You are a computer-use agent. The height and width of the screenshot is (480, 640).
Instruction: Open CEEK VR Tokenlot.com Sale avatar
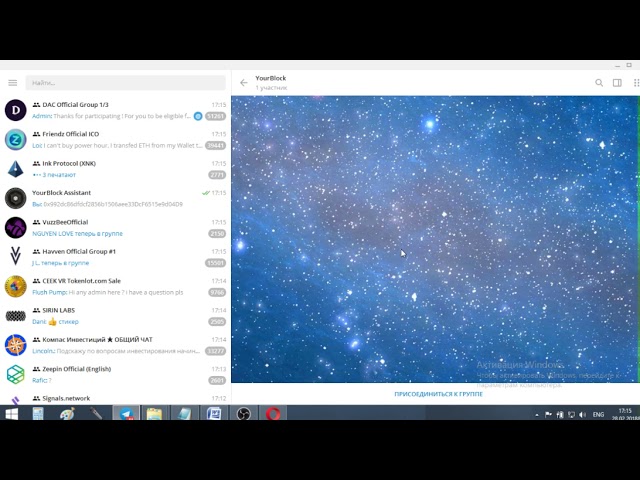tap(16, 287)
